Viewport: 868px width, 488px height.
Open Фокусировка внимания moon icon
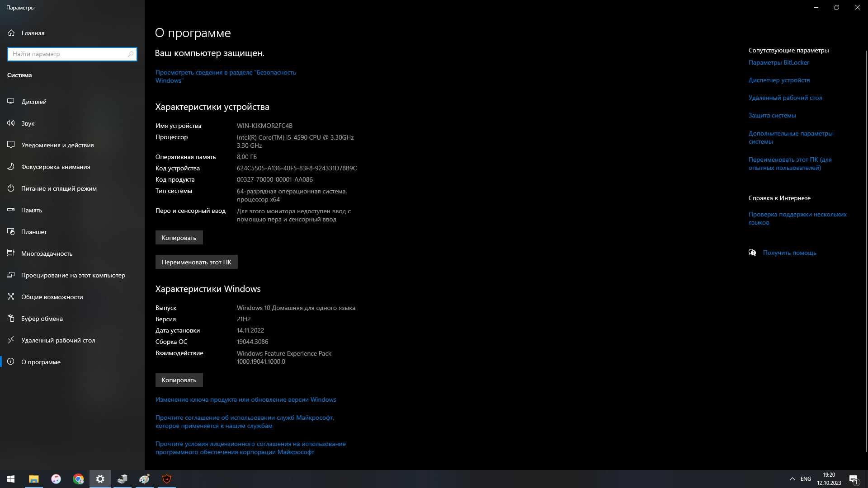11,167
